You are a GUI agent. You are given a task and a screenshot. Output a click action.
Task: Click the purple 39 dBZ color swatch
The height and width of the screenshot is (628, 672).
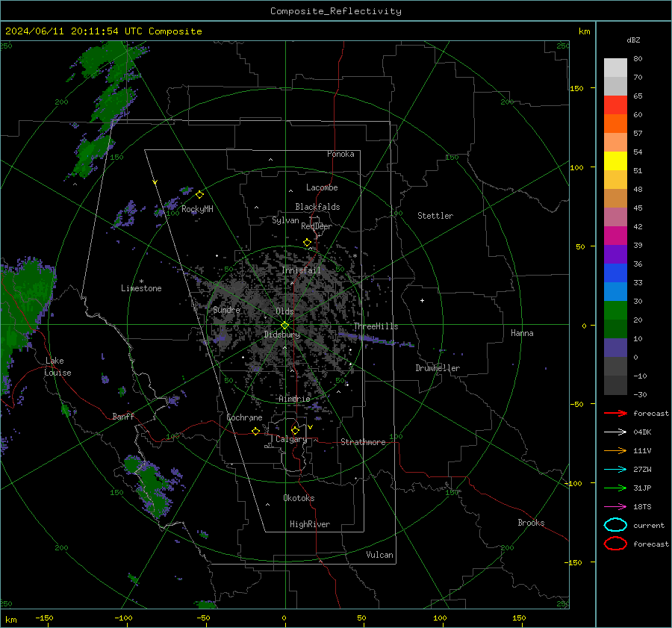pyautogui.click(x=615, y=254)
